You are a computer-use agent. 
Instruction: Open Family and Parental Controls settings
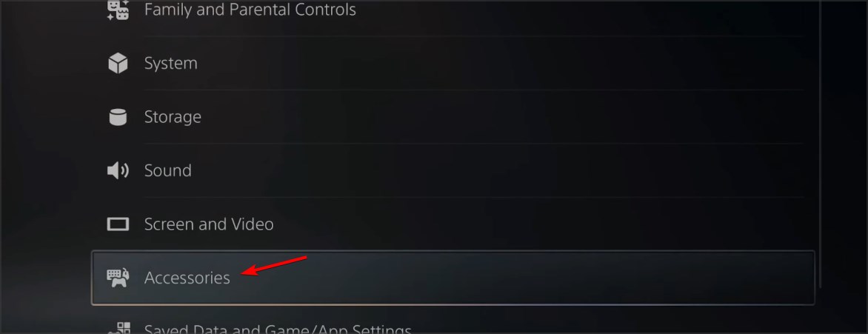[x=250, y=10]
